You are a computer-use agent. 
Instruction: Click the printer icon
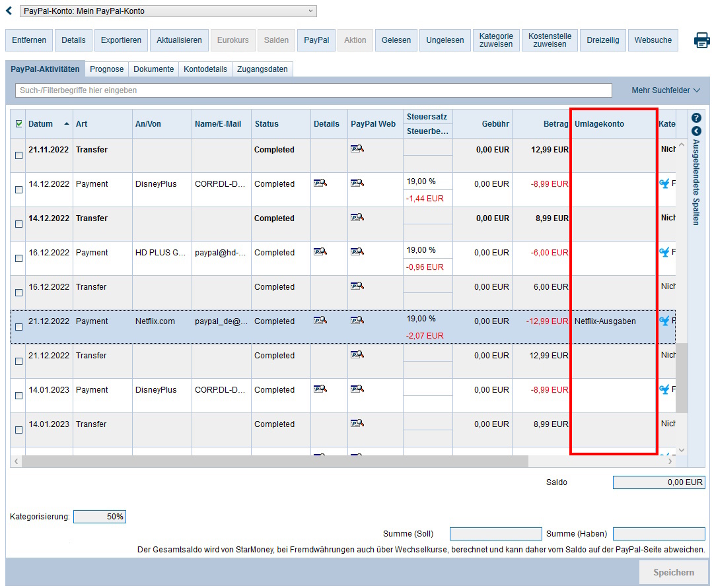pos(701,40)
